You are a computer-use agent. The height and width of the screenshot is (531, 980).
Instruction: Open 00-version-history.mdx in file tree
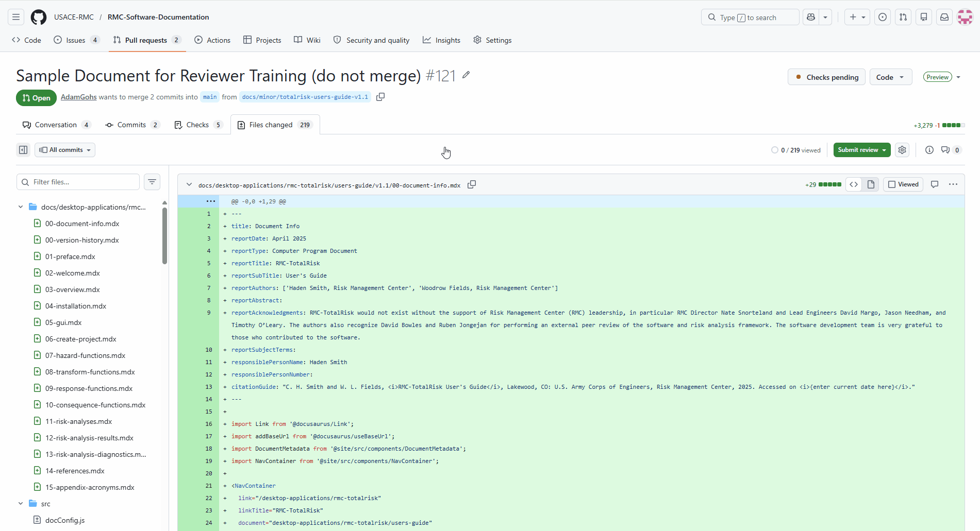click(x=82, y=240)
